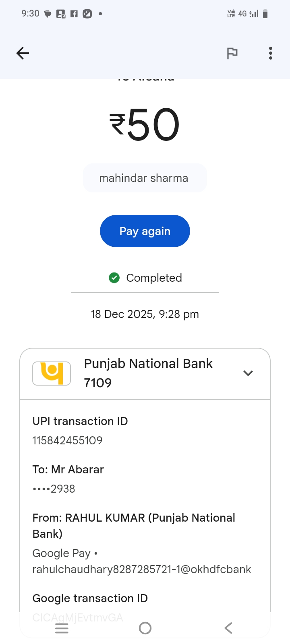Tap the flag report icon

pos(232,53)
